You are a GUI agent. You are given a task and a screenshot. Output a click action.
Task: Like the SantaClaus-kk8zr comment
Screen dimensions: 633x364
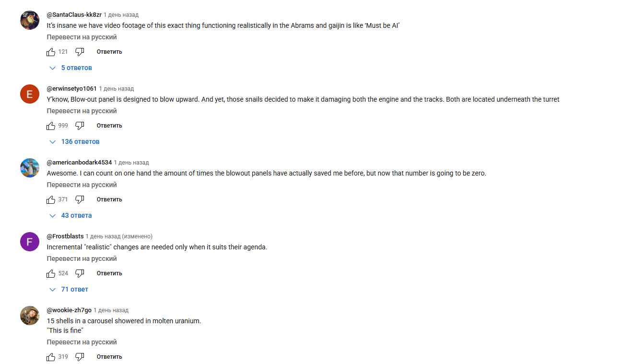51,52
